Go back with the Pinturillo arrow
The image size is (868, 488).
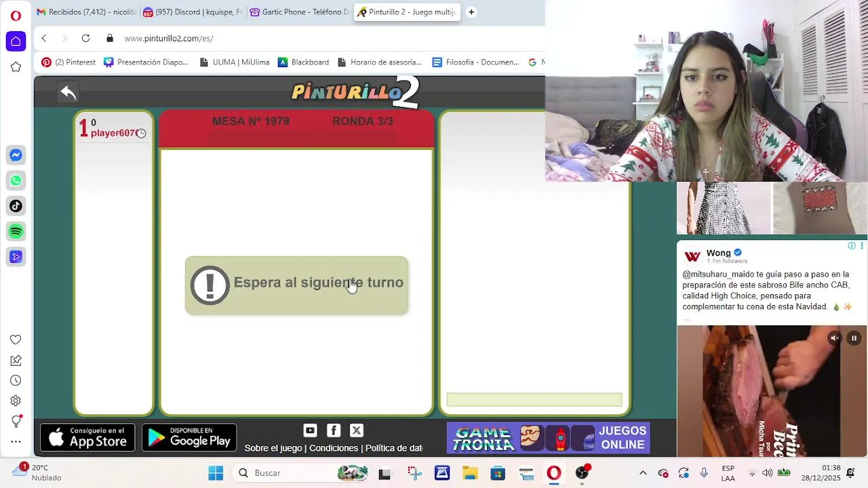68,92
